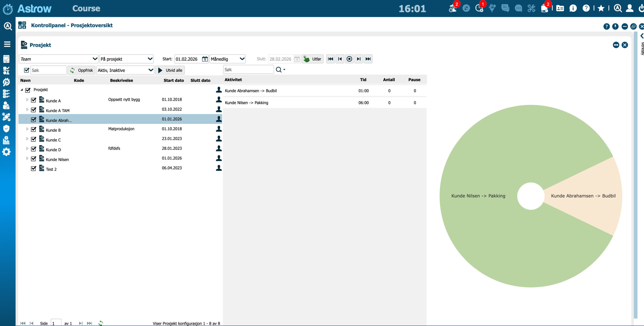Viewport: 644px width, 326px height.
Task: Open the Månedlig period dropdown
Action: click(227, 59)
